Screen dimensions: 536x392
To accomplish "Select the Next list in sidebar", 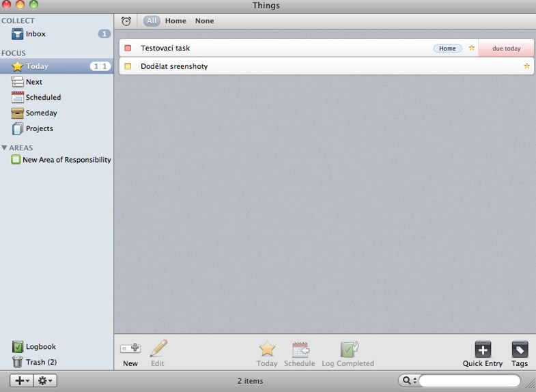I will coord(34,82).
